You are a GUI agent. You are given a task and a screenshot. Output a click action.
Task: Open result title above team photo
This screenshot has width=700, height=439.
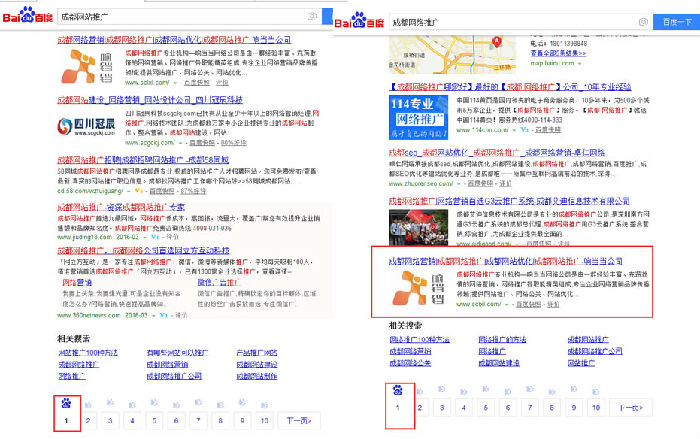[x=509, y=201]
